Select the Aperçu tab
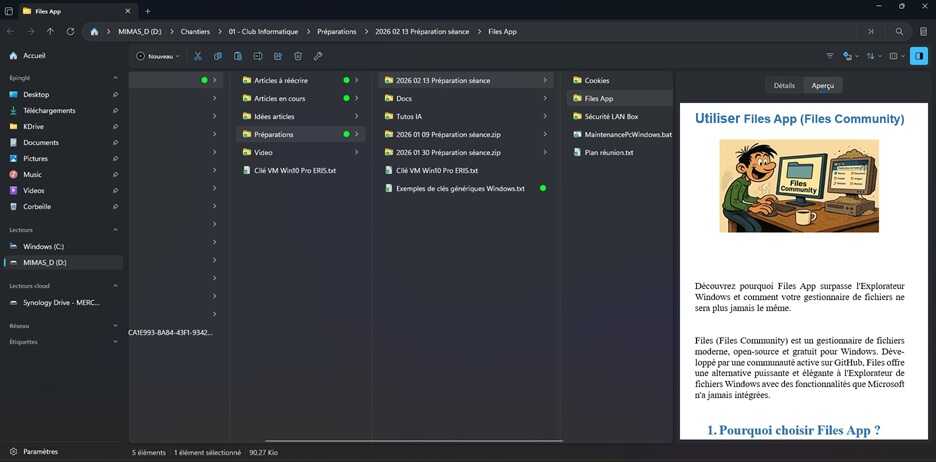The width and height of the screenshot is (936, 462). tap(823, 85)
